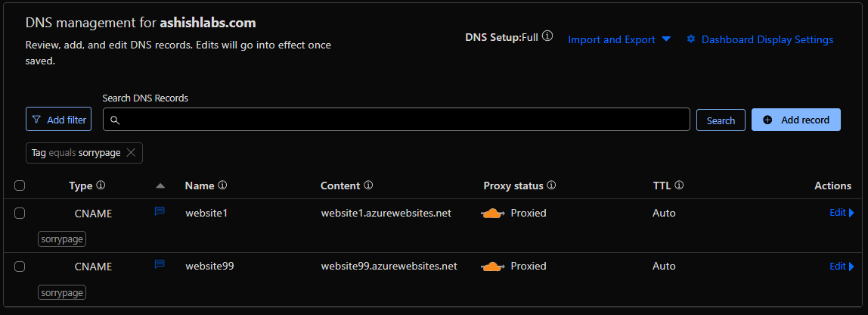The image size is (868, 315).
Task: Click the orange proxied cloud for website1
Action: point(493,214)
